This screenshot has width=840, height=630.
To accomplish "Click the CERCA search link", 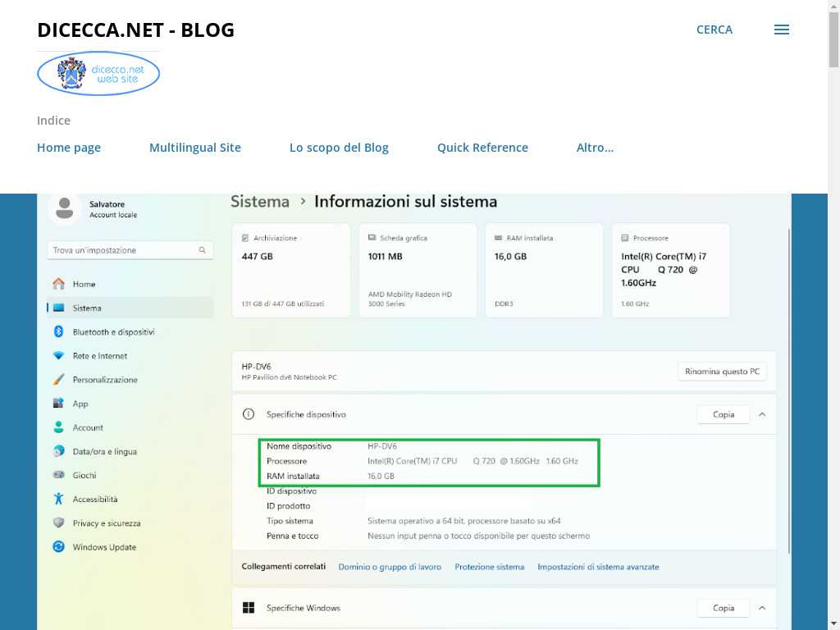I will 714,30.
